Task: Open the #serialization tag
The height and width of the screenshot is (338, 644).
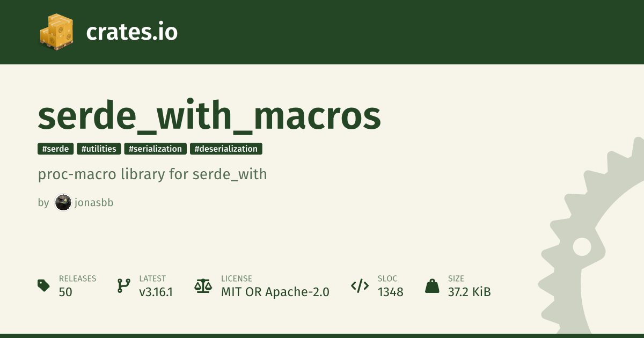Action: [155, 149]
